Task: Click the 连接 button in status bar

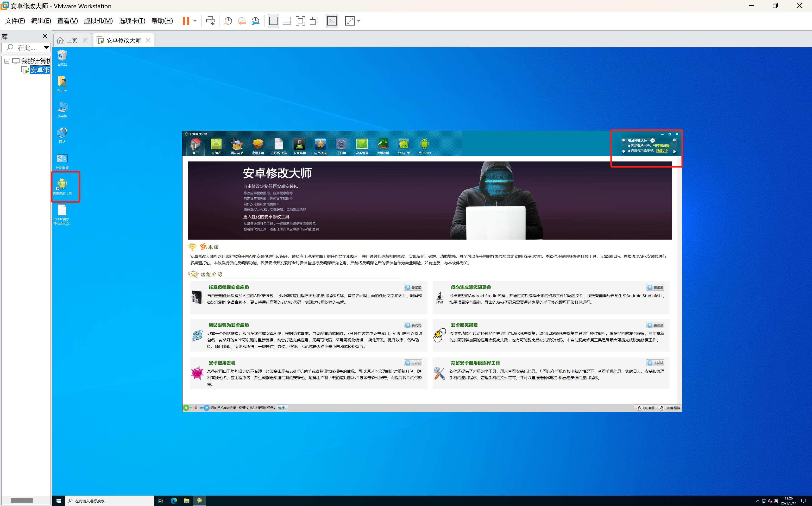Action: (x=282, y=408)
